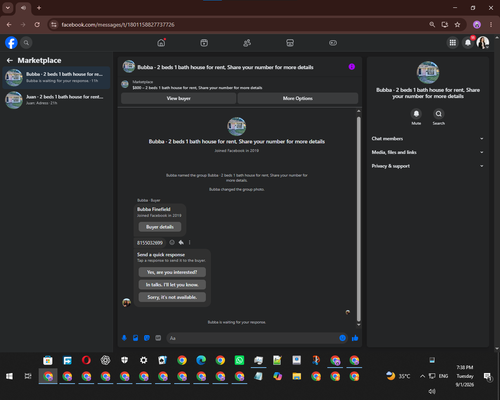Open the Windows Start menu
Screen dimensions: 500x400
point(9,376)
